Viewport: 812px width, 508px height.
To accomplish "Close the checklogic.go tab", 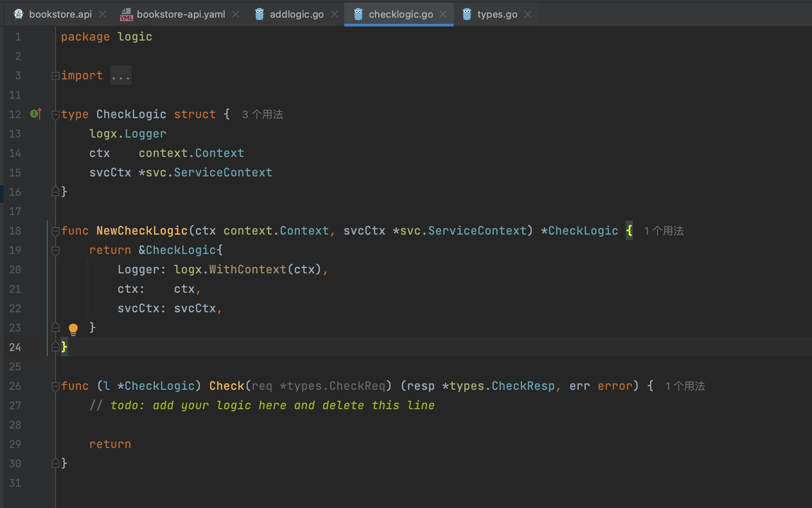I will pyautogui.click(x=443, y=14).
